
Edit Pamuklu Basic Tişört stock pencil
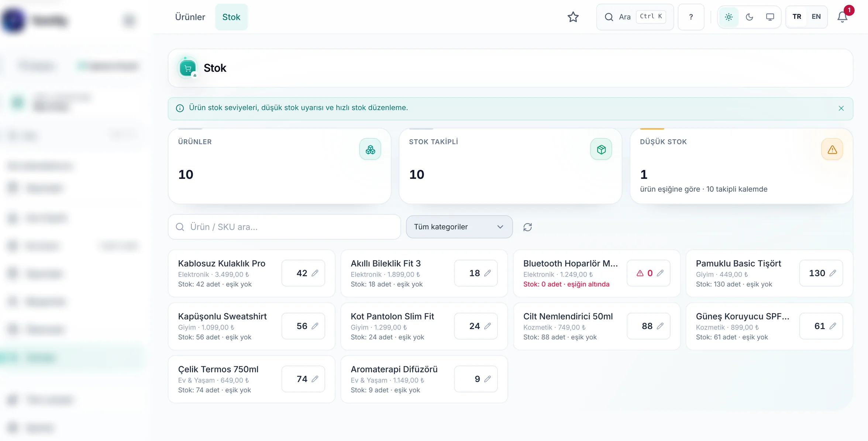[x=833, y=273]
